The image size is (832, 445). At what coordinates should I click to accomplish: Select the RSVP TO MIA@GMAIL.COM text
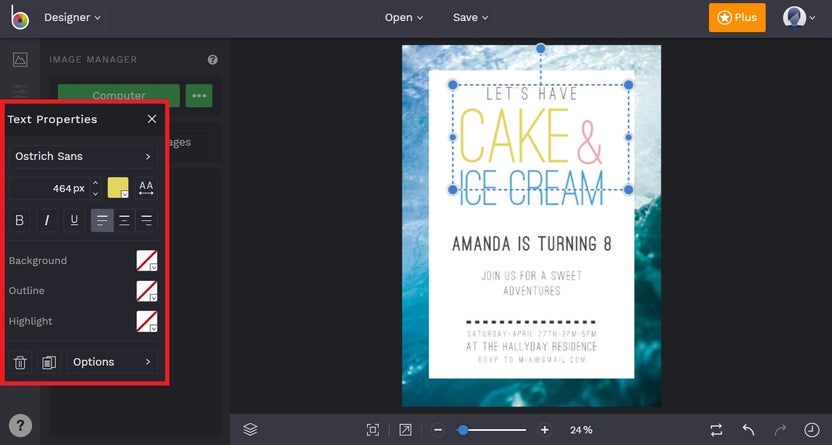point(532,360)
